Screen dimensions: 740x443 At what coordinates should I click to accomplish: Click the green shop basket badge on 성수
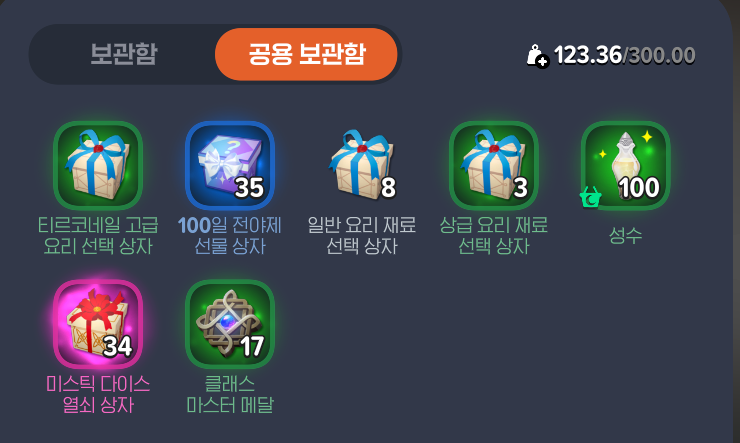590,197
